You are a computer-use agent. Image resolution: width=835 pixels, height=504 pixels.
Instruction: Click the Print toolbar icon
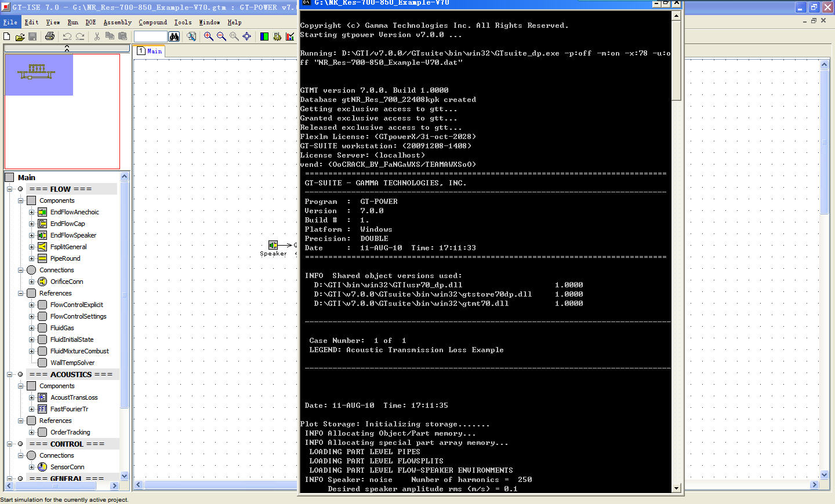click(x=50, y=36)
